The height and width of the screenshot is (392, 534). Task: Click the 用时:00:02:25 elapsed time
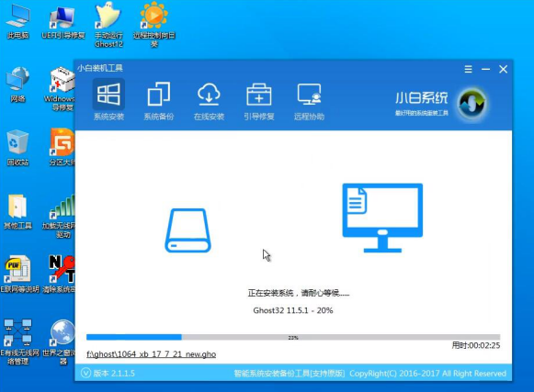tap(476, 345)
